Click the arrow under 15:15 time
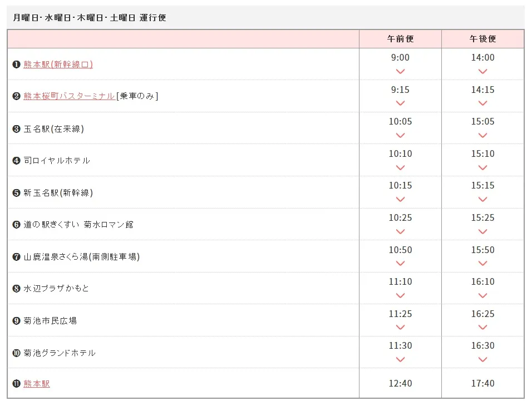The height and width of the screenshot is (406, 532). point(482,199)
